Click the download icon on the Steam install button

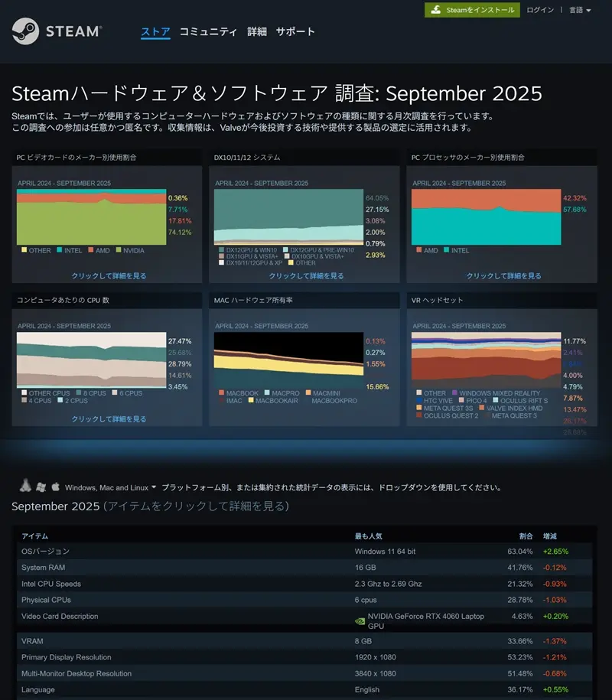click(x=436, y=10)
